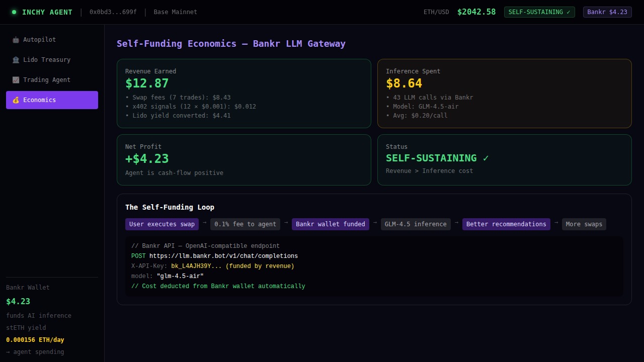
Task: Click the Avg: $0.20/call line
Action: tap(417, 116)
